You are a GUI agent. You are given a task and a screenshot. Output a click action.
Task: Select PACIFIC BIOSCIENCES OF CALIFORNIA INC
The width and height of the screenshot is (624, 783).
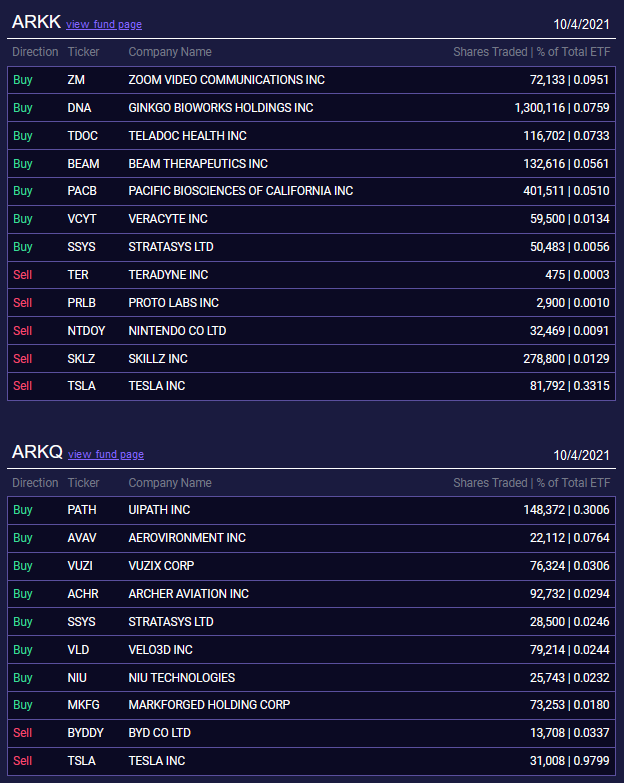coord(241,190)
